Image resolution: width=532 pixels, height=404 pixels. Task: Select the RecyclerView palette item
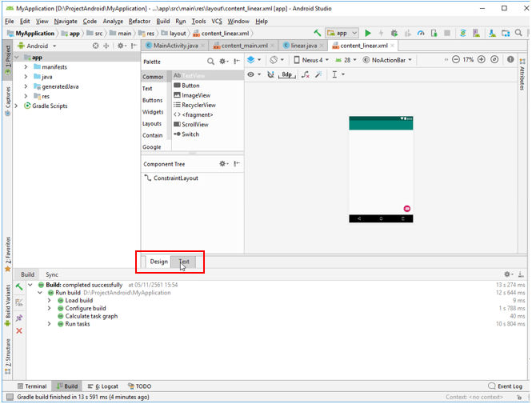194,105
